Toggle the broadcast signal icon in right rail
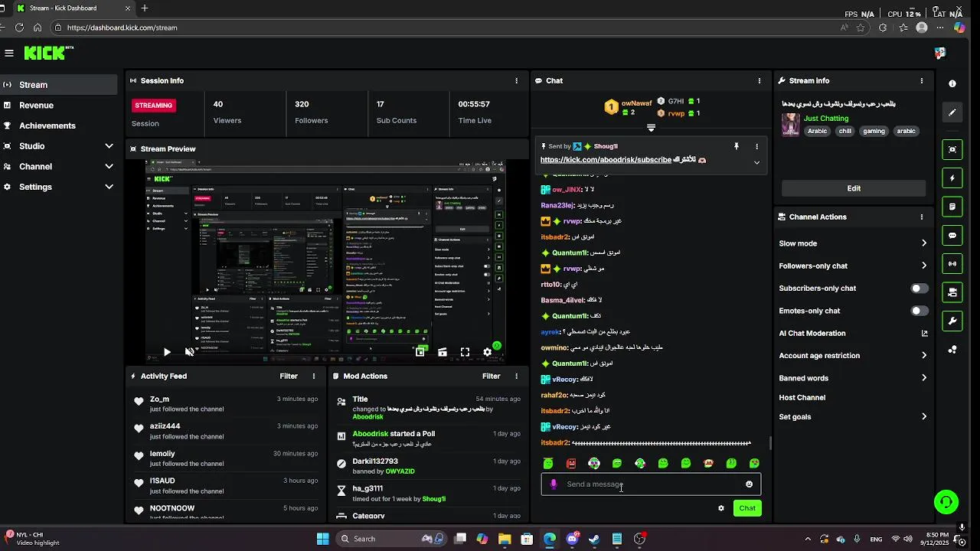 (x=952, y=264)
